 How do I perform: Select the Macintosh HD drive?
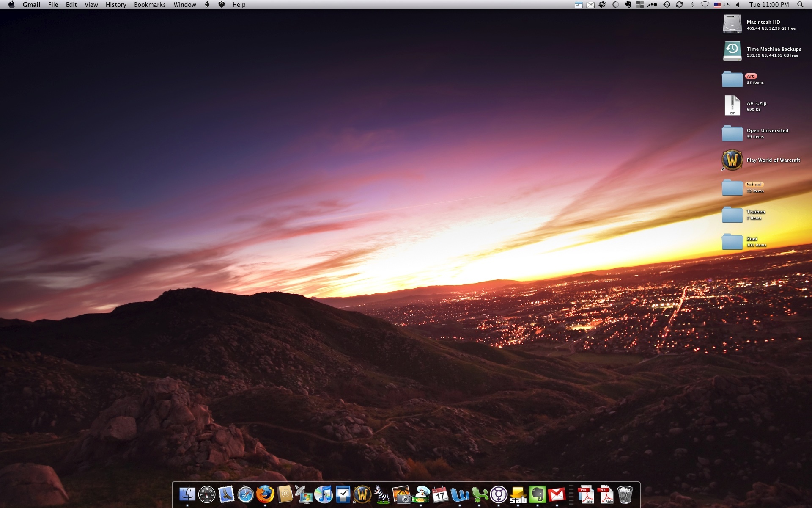[x=732, y=24]
